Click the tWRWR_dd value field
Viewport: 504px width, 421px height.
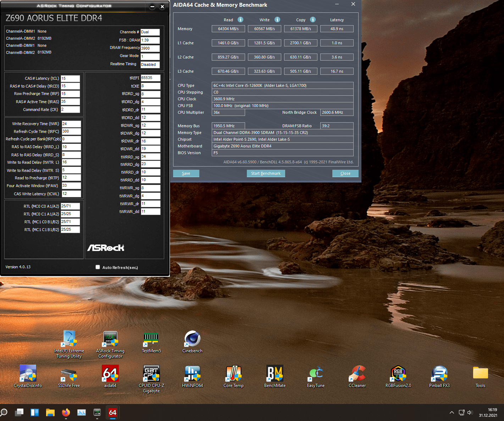(x=150, y=212)
